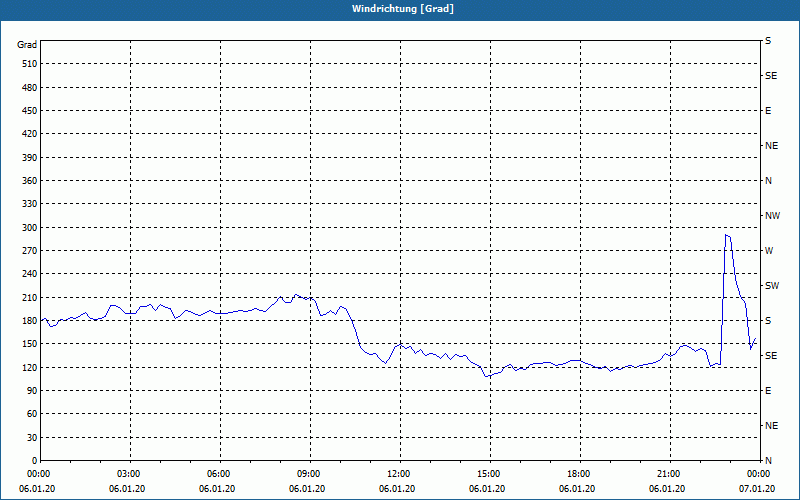Click the "240" y-axis label
The width and height of the screenshot is (800, 500).
point(30,274)
